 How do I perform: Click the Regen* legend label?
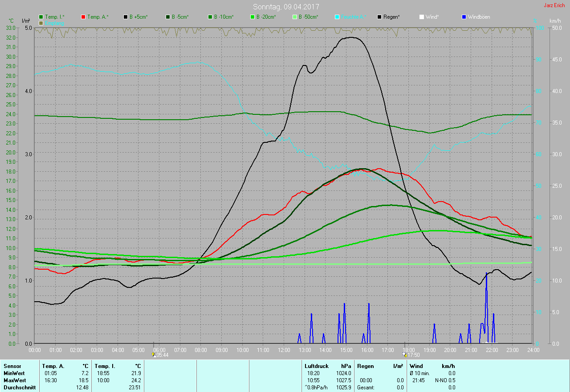[391, 17]
